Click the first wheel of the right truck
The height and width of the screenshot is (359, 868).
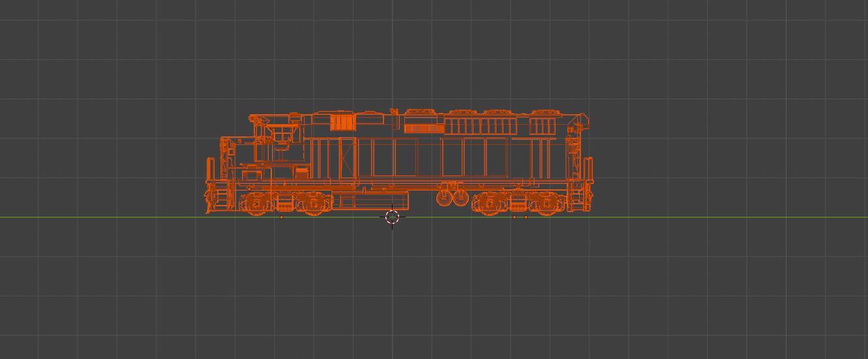click(x=490, y=204)
